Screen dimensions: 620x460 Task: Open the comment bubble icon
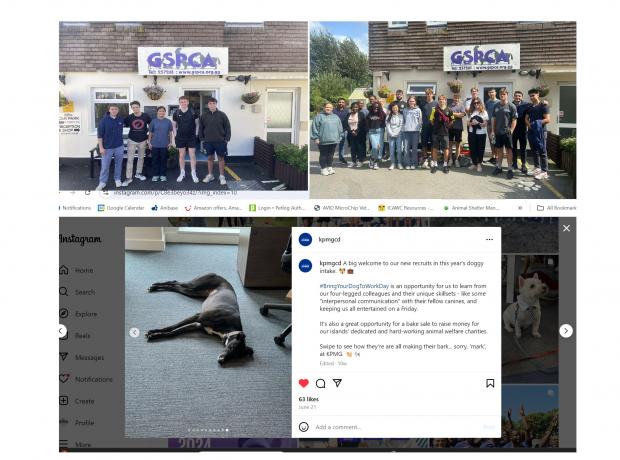(x=321, y=383)
